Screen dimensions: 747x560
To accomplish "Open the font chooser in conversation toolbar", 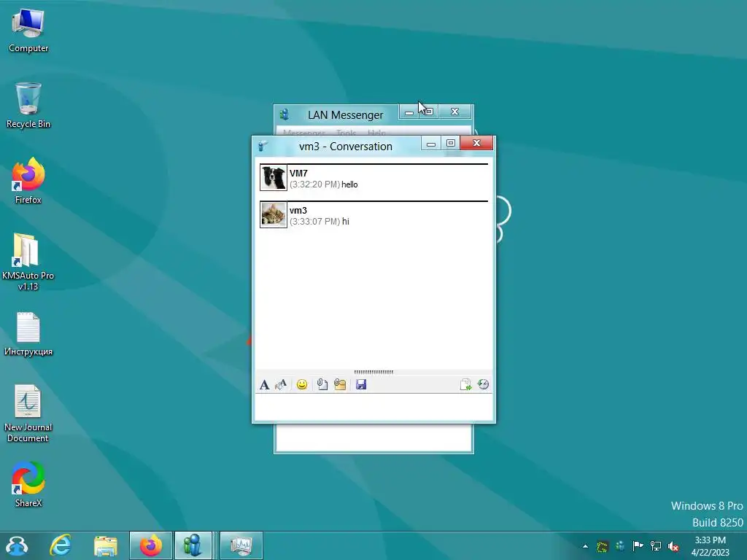I will (264, 385).
